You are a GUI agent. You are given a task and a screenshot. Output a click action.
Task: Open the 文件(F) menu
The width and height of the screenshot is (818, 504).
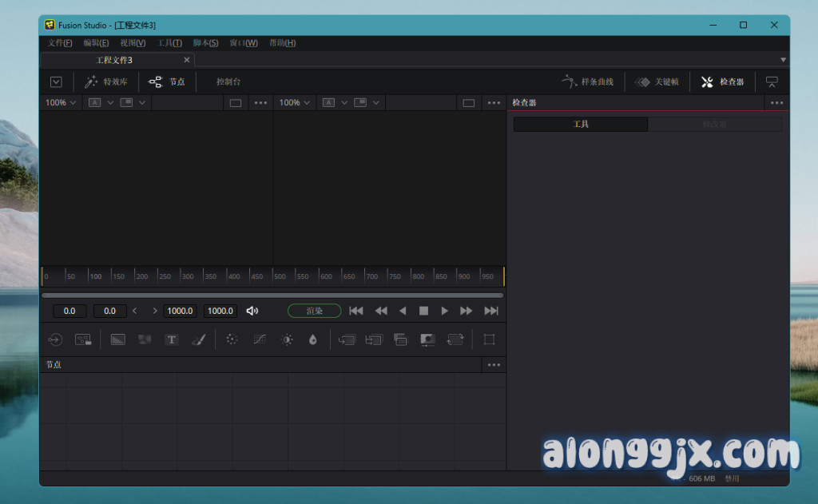tap(60, 43)
